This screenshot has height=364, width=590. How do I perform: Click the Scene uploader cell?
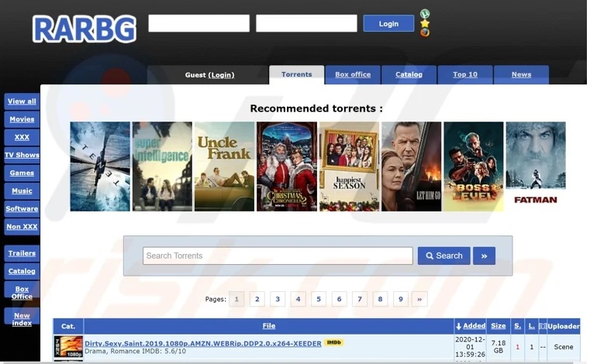coord(564,347)
